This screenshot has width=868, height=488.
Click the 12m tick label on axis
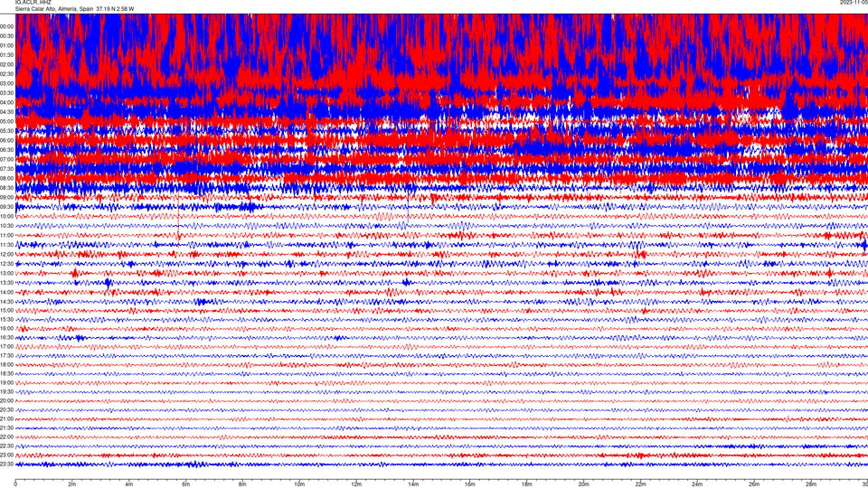pyautogui.click(x=356, y=484)
